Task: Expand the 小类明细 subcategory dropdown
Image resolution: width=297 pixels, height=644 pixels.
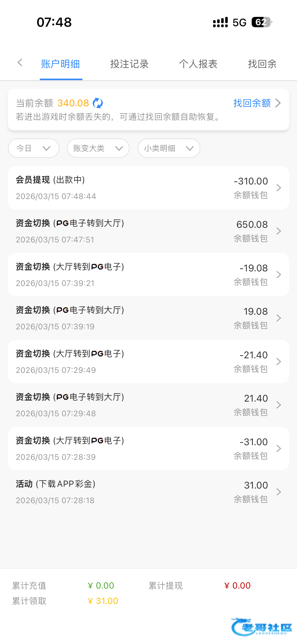Action: click(x=169, y=148)
